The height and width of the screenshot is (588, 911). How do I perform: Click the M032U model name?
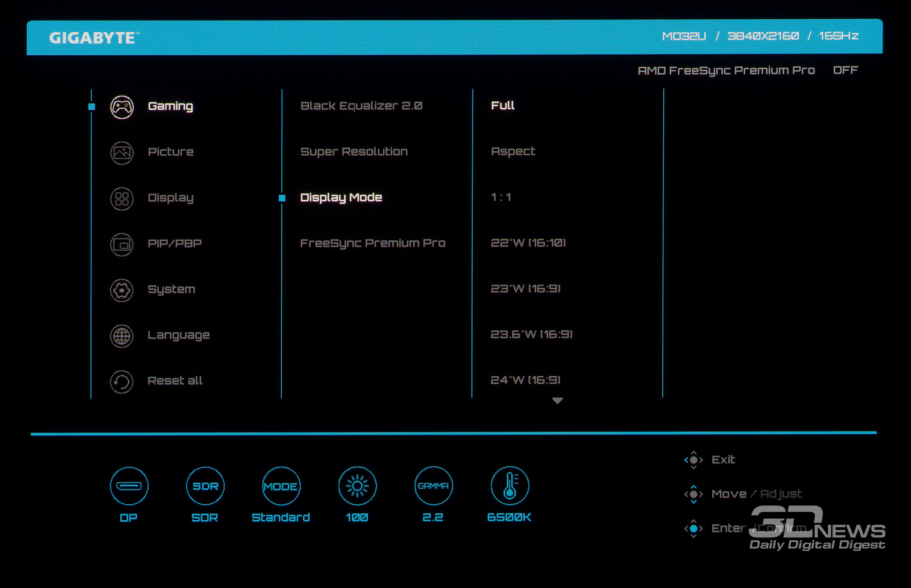[x=684, y=36]
